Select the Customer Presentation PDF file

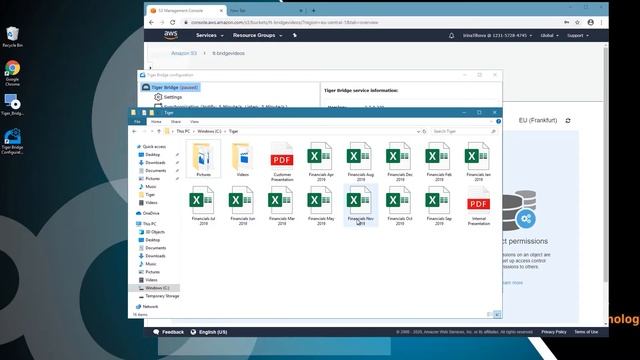[x=282, y=161]
